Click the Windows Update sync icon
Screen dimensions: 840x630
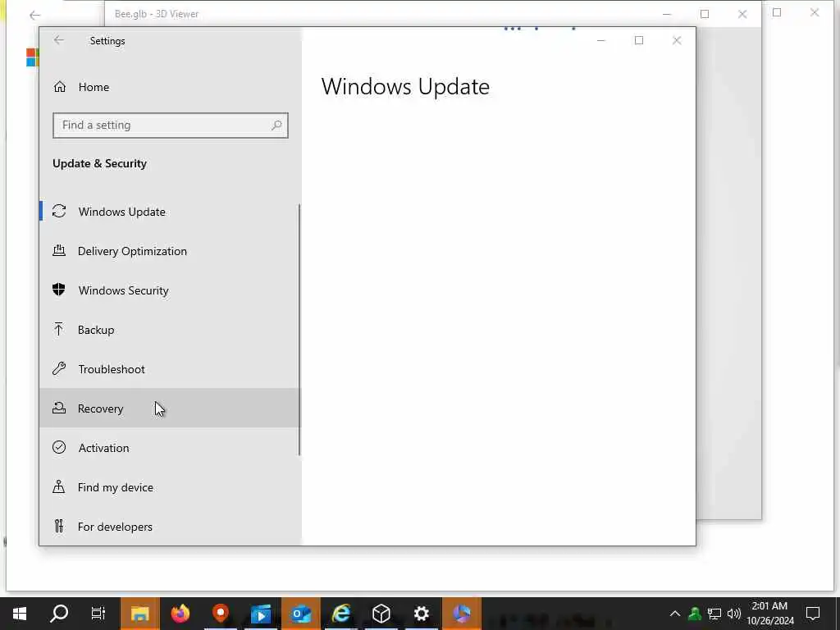pos(59,212)
